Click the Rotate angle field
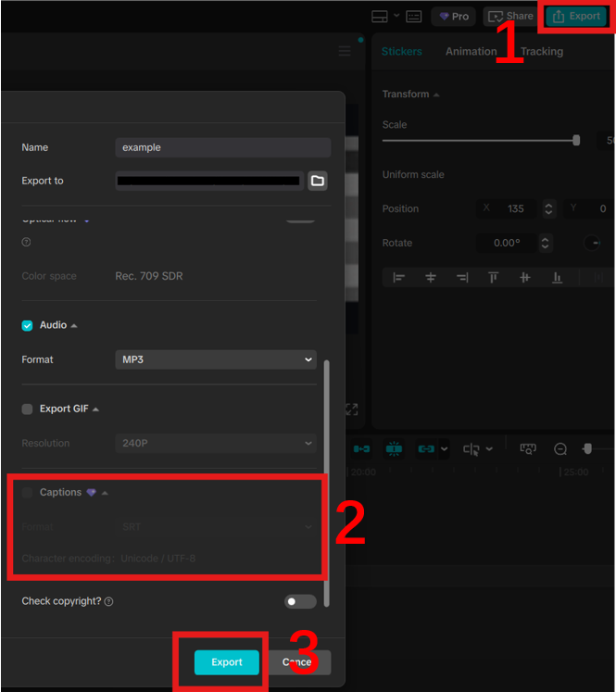 click(x=507, y=243)
